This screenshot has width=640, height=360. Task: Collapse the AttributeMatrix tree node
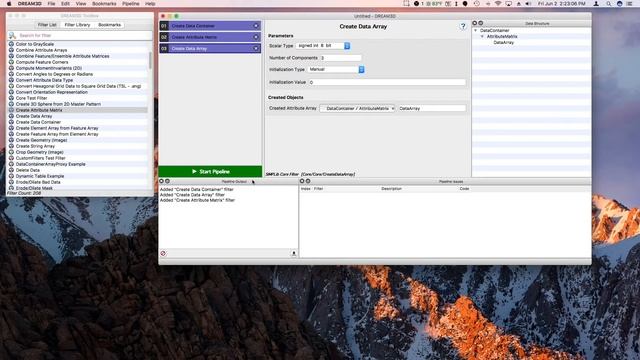pyautogui.click(x=482, y=36)
